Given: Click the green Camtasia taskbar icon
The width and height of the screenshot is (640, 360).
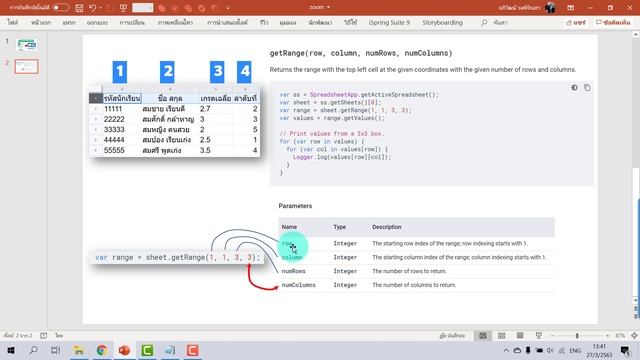Looking at the screenshot, I should point(147,350).
